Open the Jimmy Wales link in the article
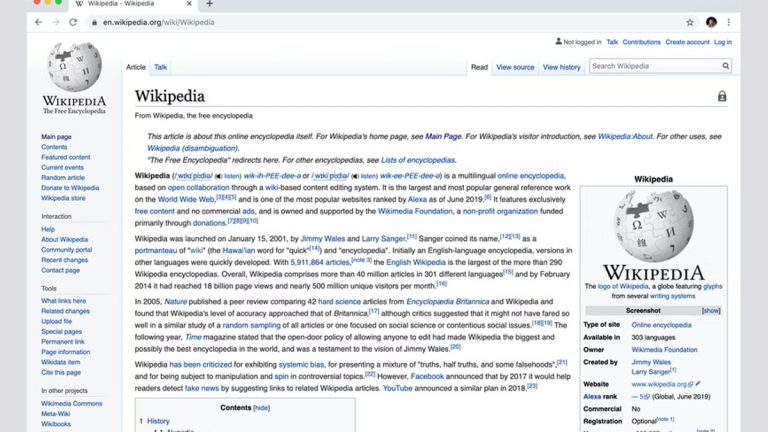The image size is (768, 432). click(x=322, y=239)
